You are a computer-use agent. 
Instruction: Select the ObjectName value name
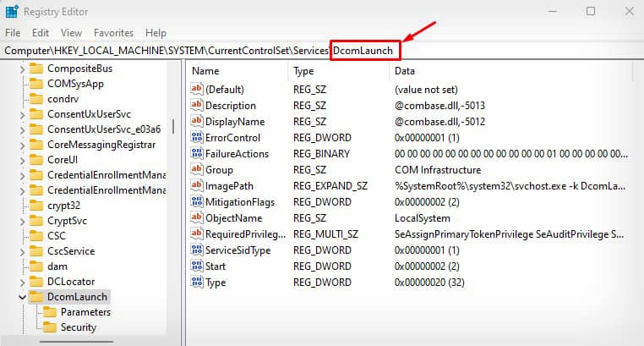tap(233, 218)
